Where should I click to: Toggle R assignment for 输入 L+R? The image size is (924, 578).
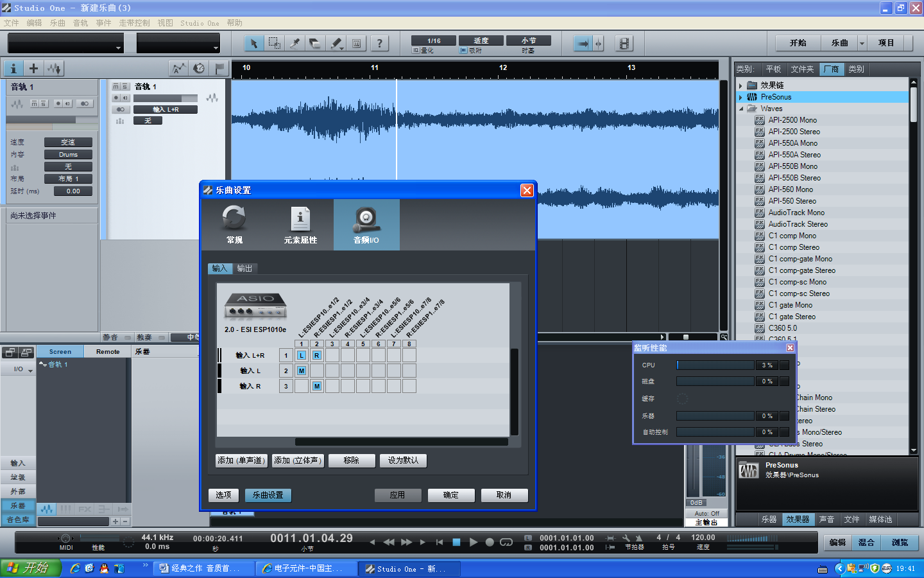(x=317, y=355)
